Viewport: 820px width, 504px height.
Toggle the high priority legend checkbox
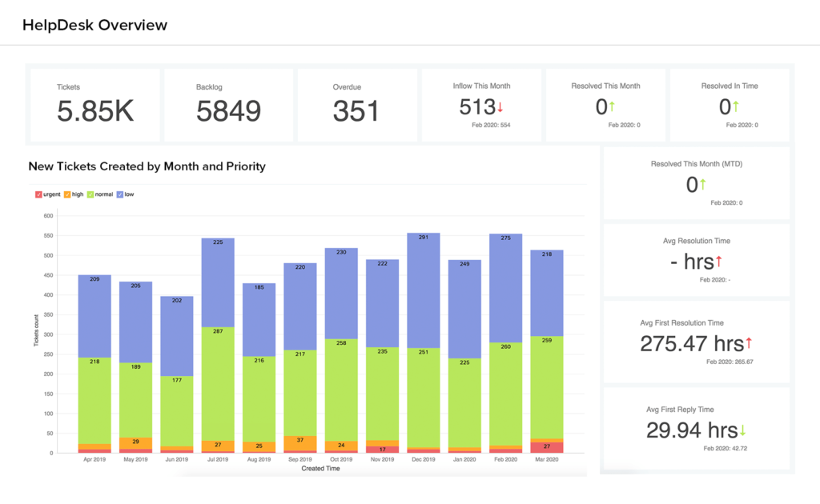(67, 194)
